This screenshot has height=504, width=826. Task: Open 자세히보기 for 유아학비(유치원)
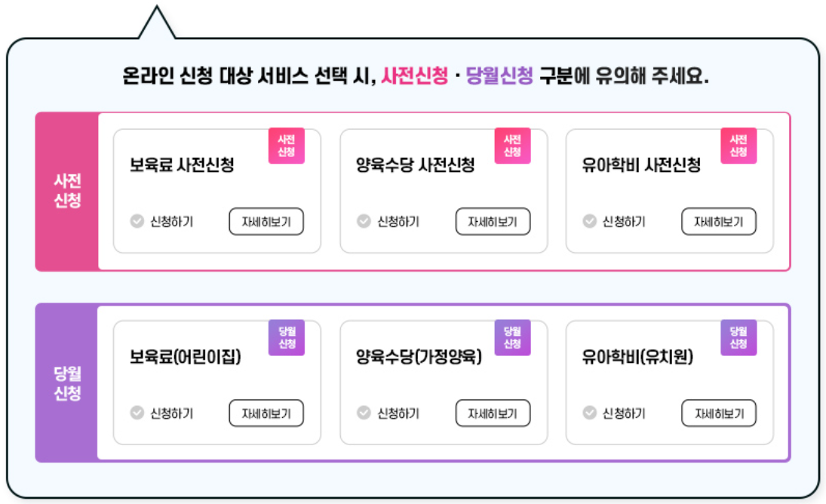tap(718, 413)
